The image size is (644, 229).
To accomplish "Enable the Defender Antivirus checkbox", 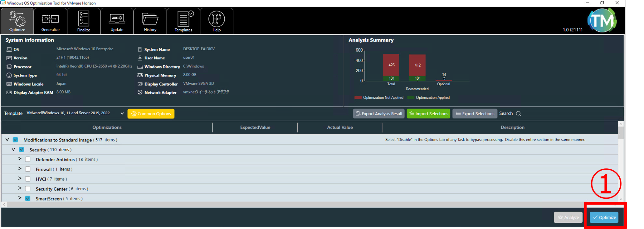I will click(x=28, y=159).
